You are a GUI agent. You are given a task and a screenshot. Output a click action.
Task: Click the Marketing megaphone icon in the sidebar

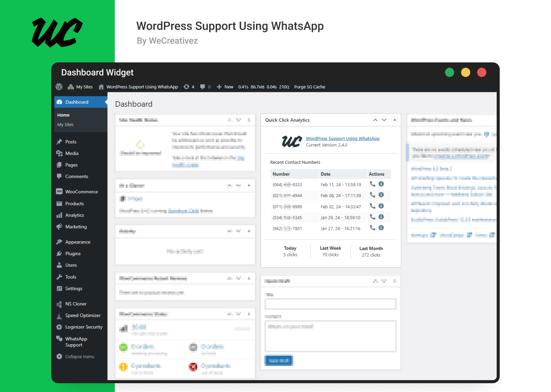(x=59, y=227)
